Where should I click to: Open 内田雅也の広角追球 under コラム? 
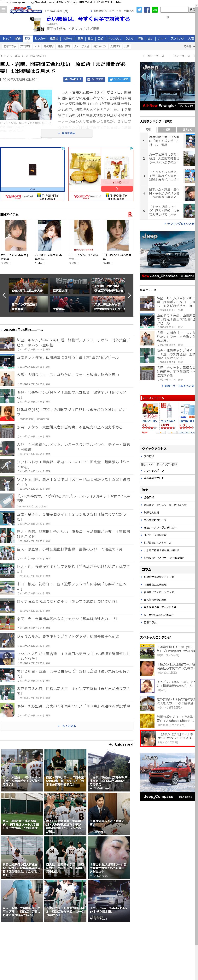(155, 585)
